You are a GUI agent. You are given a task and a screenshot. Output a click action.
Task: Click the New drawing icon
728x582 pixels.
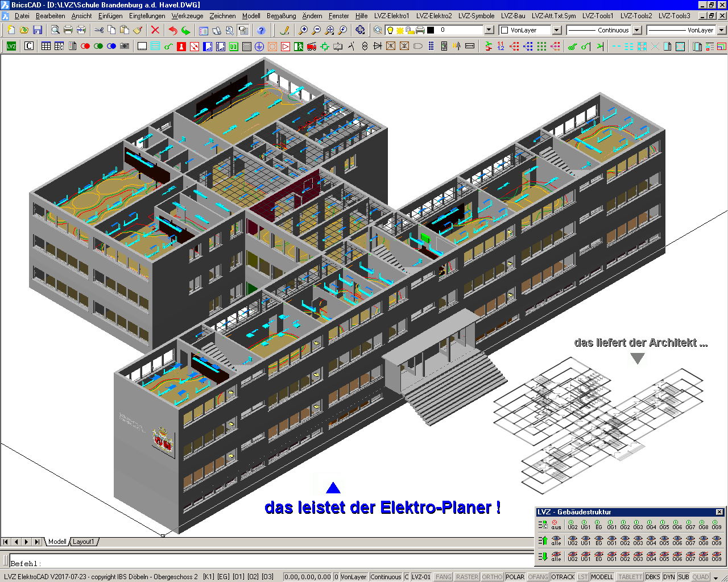(11, 30)
